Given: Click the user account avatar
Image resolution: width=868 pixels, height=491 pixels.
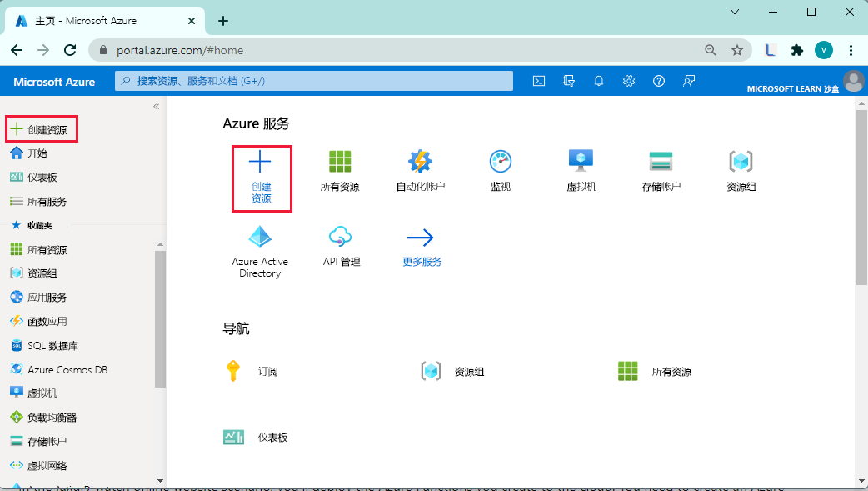Looking at the screenshot, I should coord(854,81).
